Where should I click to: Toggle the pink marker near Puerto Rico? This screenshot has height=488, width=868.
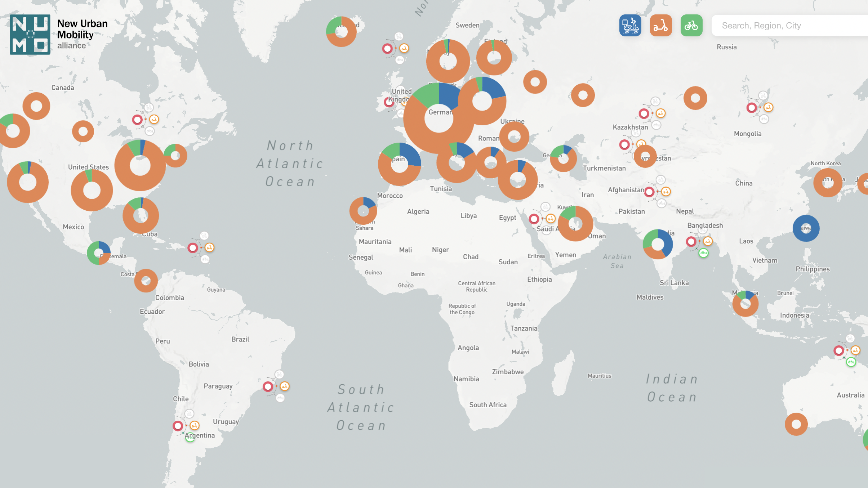193,247
